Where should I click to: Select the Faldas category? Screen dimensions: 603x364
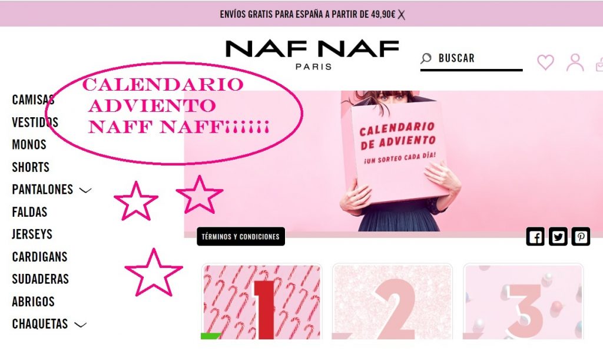click(x=29, y=212)
